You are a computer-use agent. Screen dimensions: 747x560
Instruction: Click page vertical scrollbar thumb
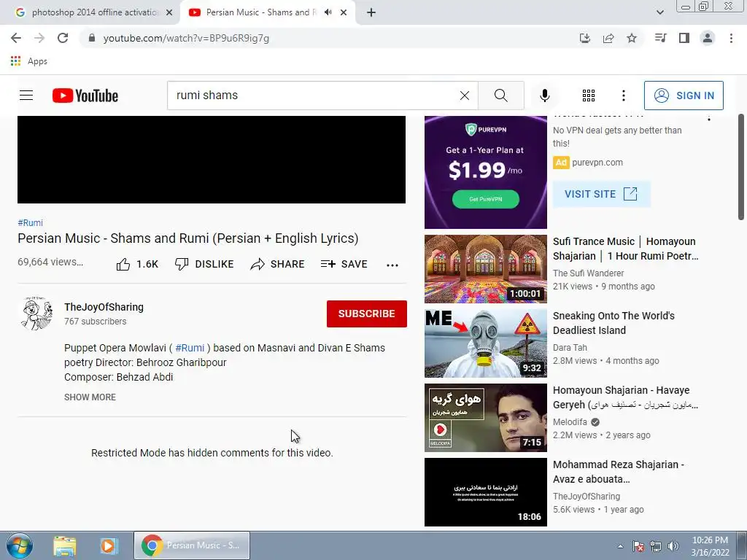(x=741, y=167)
